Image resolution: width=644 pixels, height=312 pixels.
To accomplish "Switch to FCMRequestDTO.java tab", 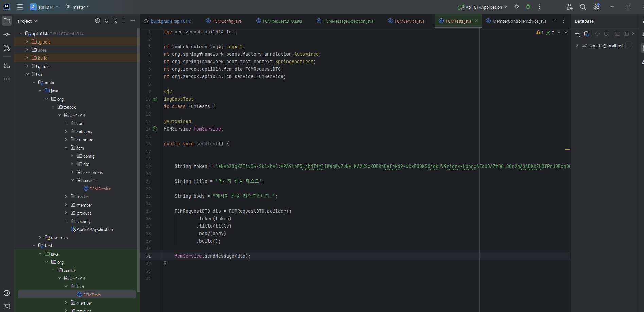I will coord(279,21).
